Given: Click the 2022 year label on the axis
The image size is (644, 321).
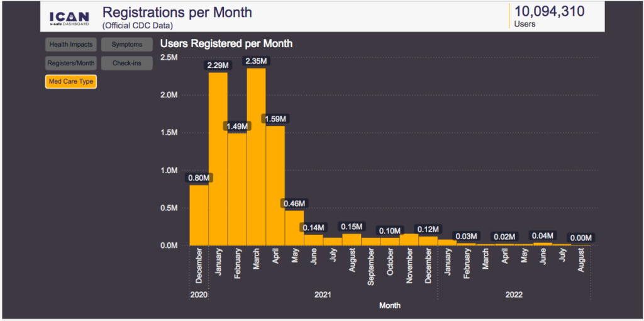Looking at the screenshot, I should (513, 294).
